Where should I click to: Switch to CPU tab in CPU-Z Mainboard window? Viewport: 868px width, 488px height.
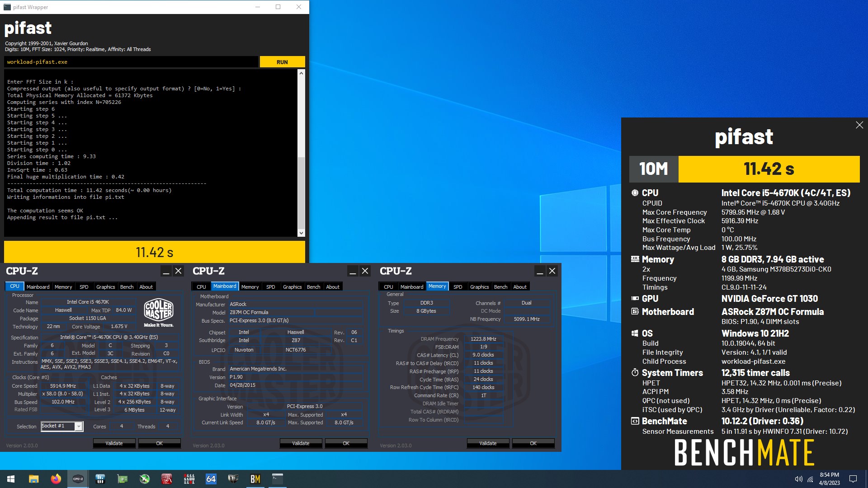click(x=201, y=287)
